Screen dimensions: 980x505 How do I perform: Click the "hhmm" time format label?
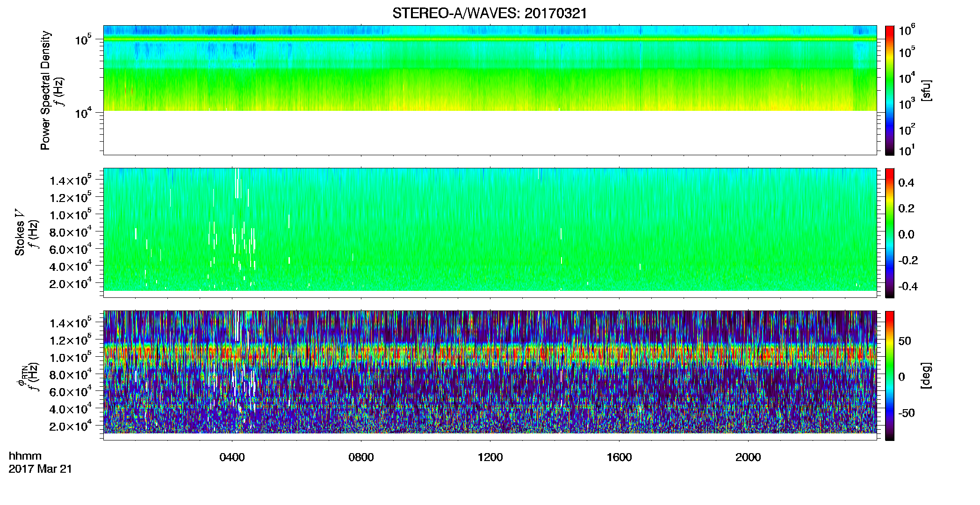[25, 456]
